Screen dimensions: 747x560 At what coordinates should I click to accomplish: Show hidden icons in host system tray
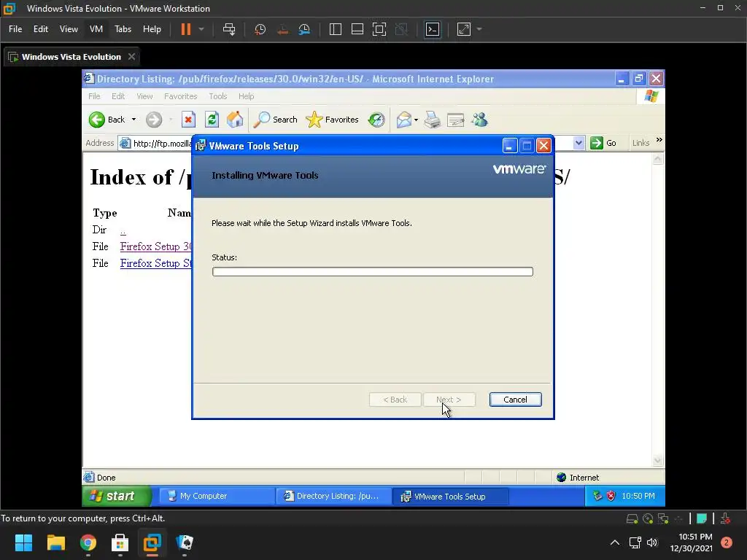click(x=615, y=542)
